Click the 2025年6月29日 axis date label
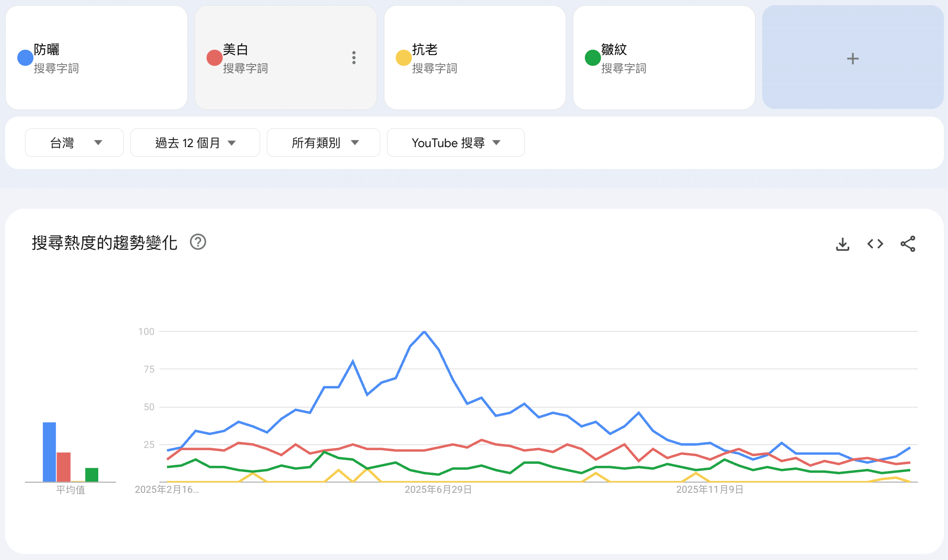This screenshot has width=948, height=560. point(438,490)
